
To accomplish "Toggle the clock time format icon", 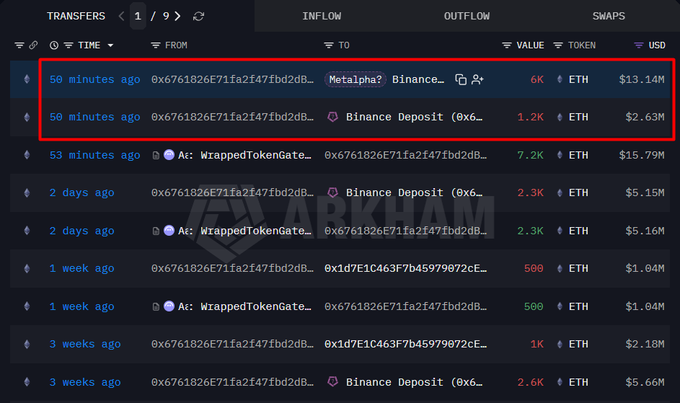I will 54,45.
